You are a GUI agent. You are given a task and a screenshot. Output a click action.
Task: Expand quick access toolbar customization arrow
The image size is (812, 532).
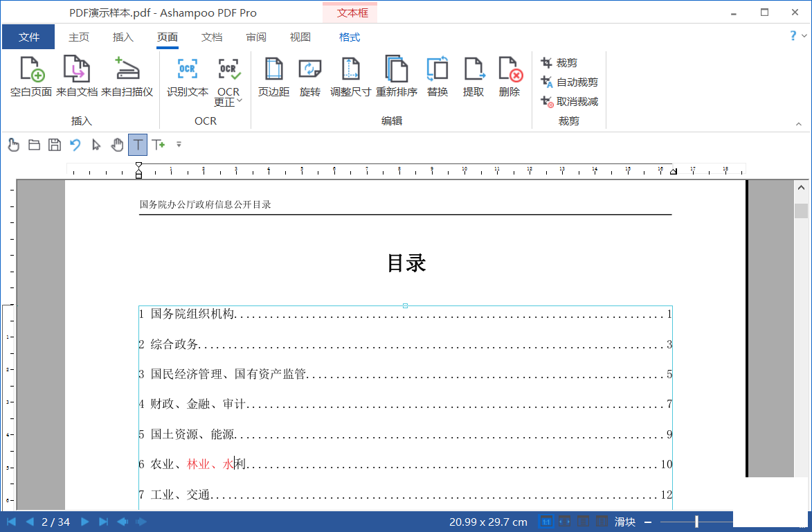click(x=179, y=145)
